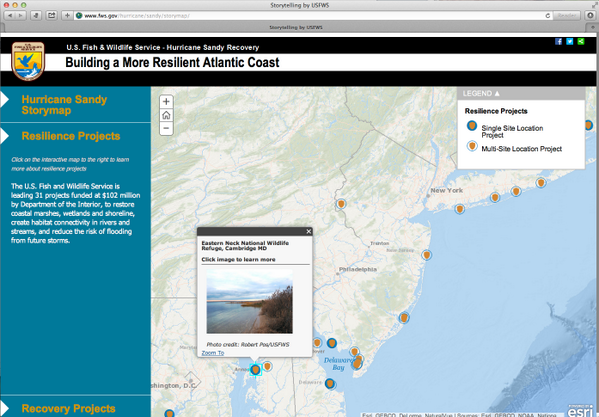Close the Eastern Neck popup
The width and height of the screenshot is (599, 417).
pos(309,231)
